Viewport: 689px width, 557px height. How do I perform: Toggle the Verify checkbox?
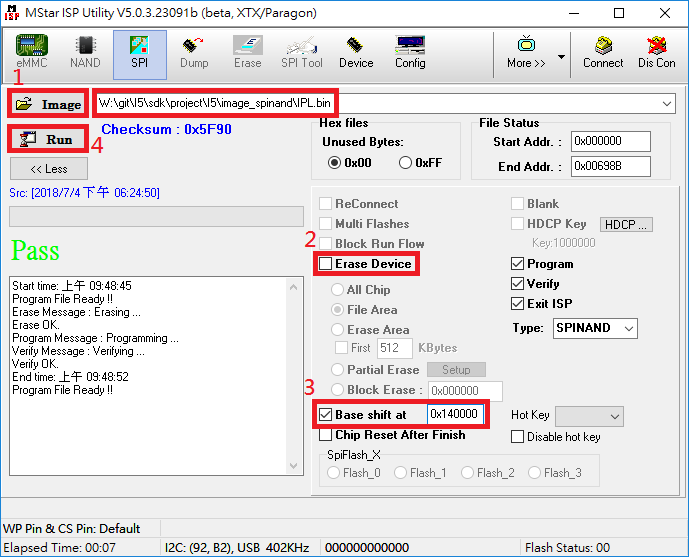517,284
